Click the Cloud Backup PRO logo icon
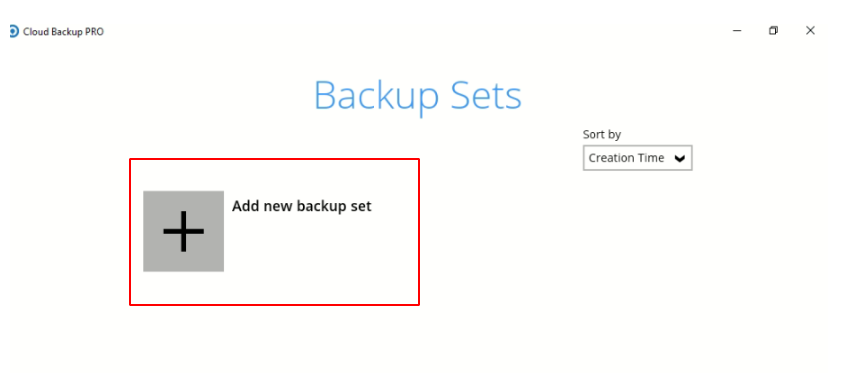The image size is (841, 373). tap(14, 32)
